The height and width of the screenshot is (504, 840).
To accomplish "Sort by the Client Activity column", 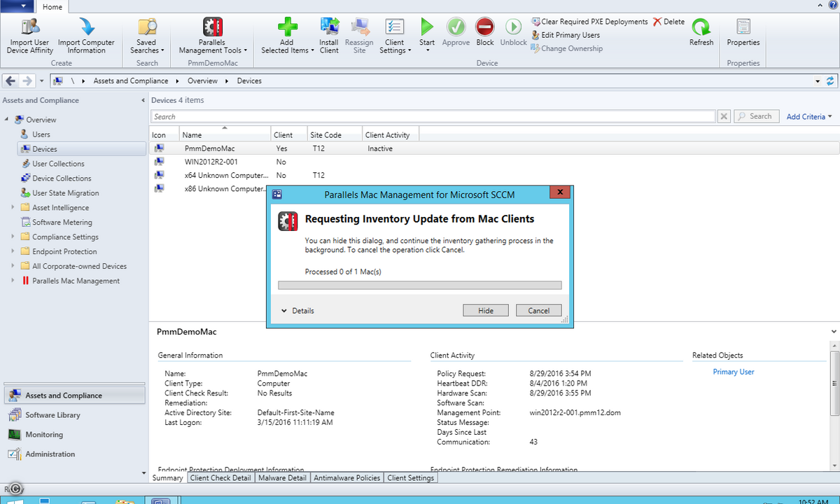I will click(391, 134).
